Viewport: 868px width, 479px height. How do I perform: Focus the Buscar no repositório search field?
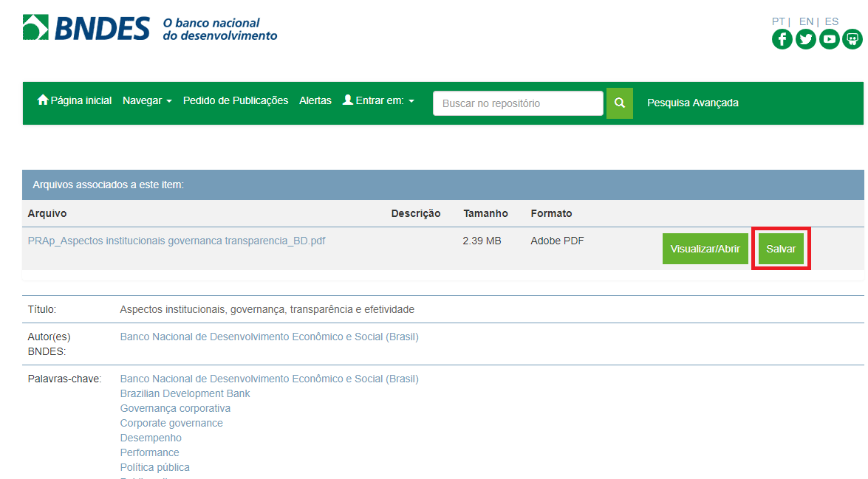[x=518, y=103]
